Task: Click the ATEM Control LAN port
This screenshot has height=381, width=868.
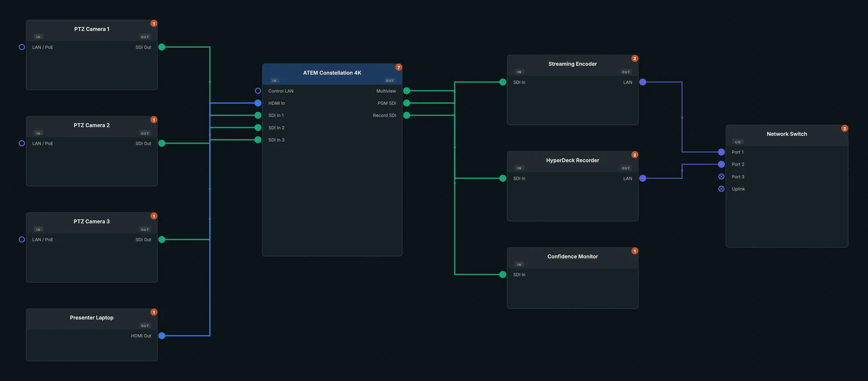Action: pyautogui.click(x=258, y=91)
